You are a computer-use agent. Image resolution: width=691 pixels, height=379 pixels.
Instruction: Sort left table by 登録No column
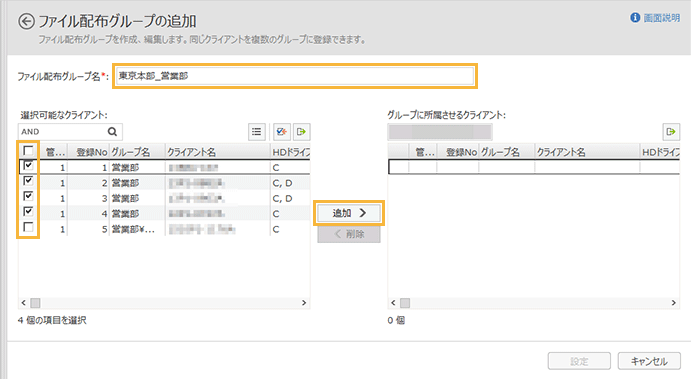88,152
